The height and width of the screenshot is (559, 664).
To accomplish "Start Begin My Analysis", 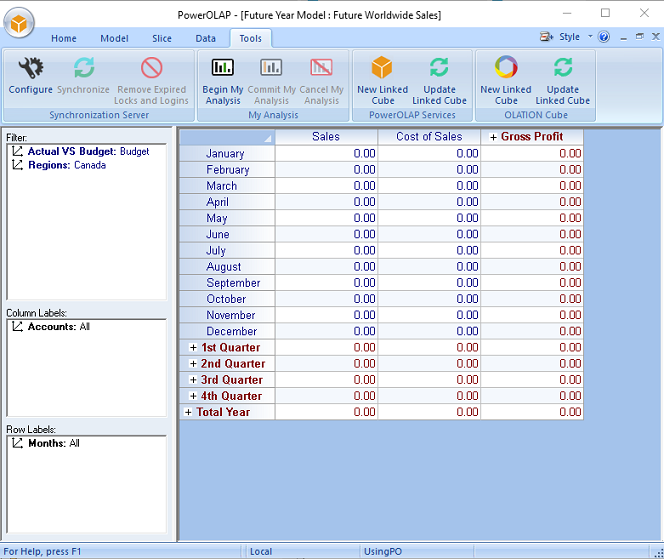I will click(x=223, y=81).
